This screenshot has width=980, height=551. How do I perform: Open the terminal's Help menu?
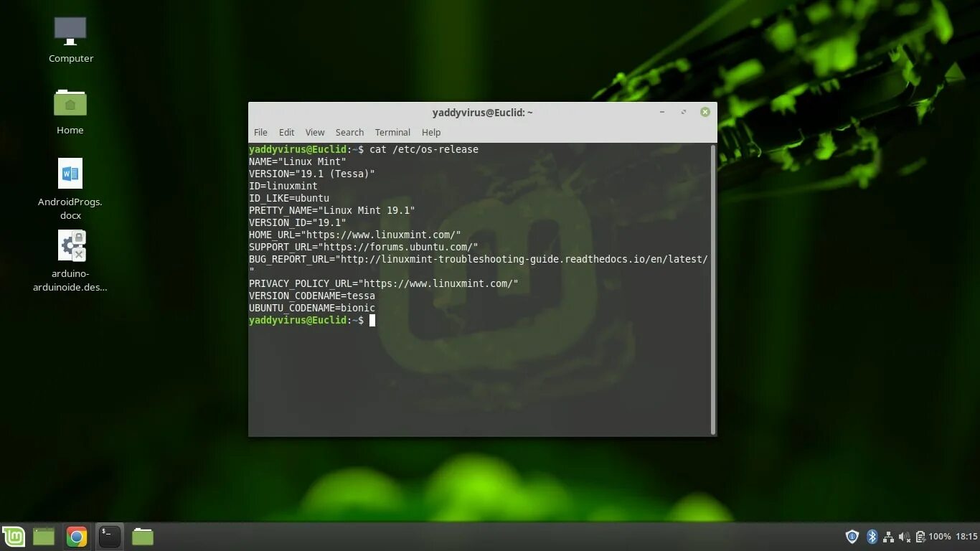(431, 132)
